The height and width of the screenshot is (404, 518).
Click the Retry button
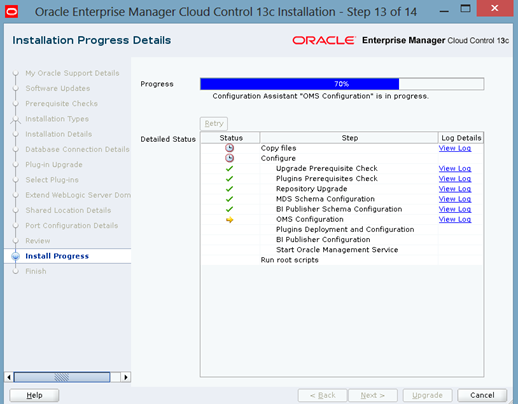214,123
